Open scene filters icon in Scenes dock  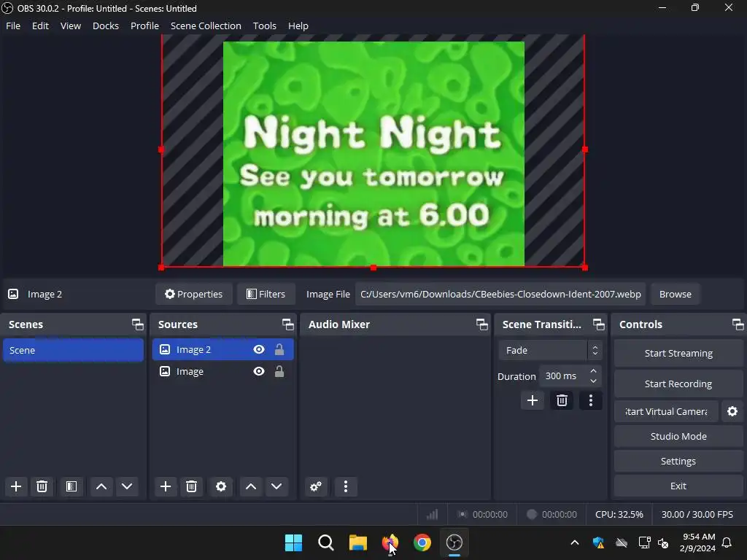coord(71,486)
